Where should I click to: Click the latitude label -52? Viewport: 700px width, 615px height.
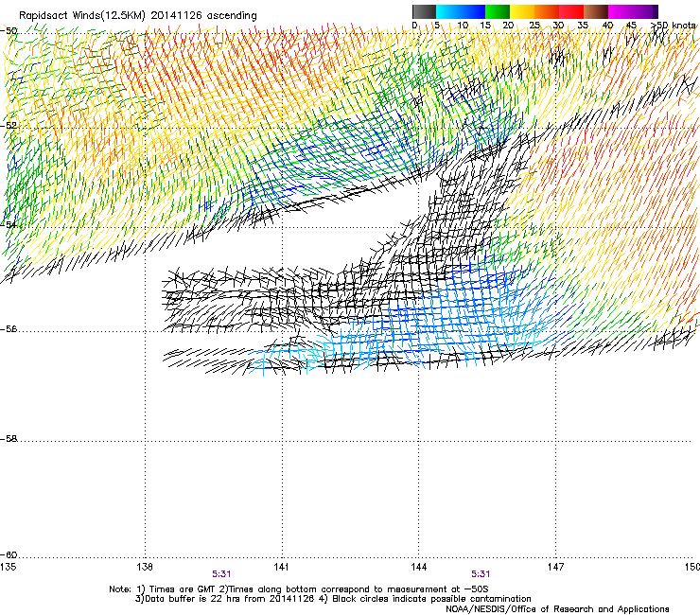pyautogui.click(x=9, y=126)
